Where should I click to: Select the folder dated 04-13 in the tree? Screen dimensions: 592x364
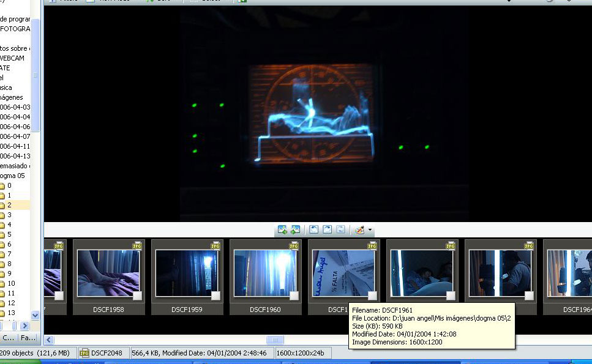click(x=15, y=156)
